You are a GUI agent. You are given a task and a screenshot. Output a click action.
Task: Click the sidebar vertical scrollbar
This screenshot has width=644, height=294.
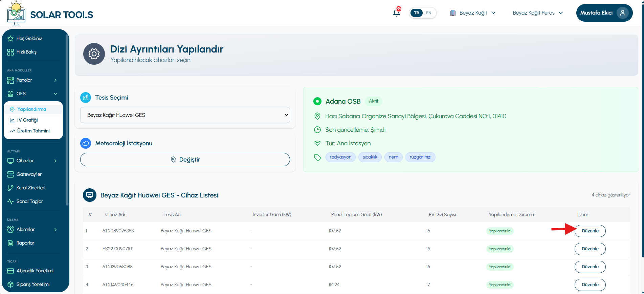(x=67, y=119)
